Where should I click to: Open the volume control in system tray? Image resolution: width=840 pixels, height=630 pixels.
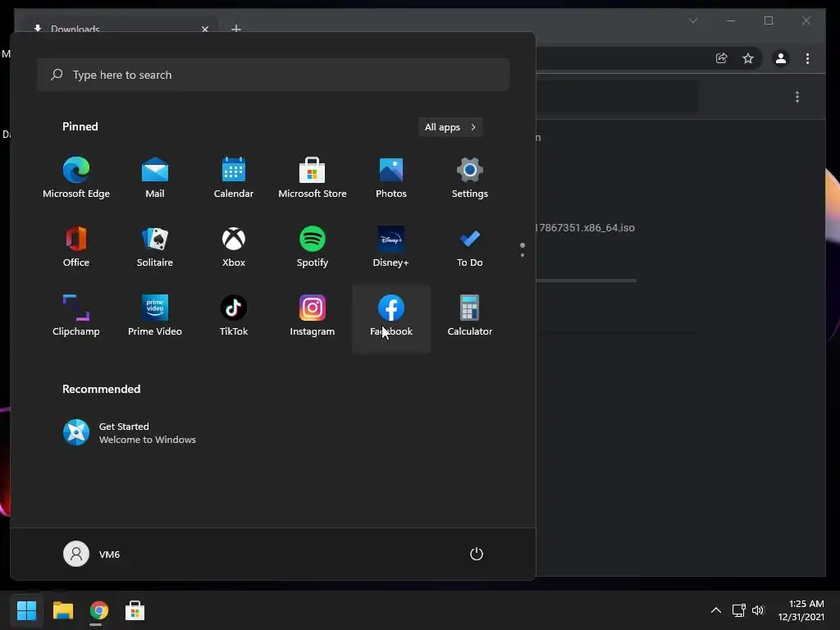(758, 610)
